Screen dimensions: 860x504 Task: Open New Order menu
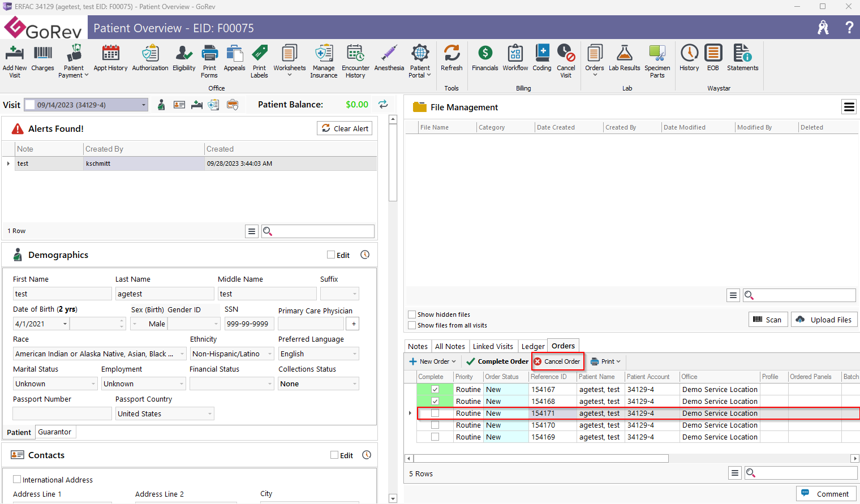432,361
